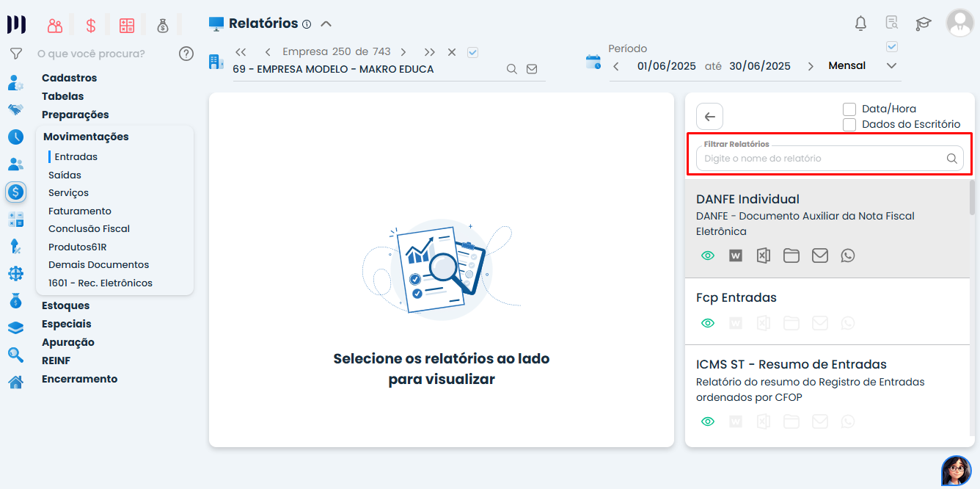Open the email icon for DANFE Individual
This screenshot has height=489, width=980.
(820, 255)
